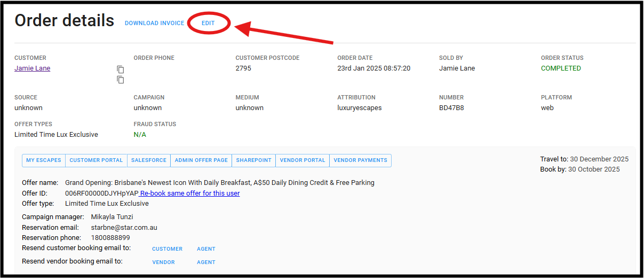Download the invoice for this order
Screen dimensions: 644x279
point(154,24)
